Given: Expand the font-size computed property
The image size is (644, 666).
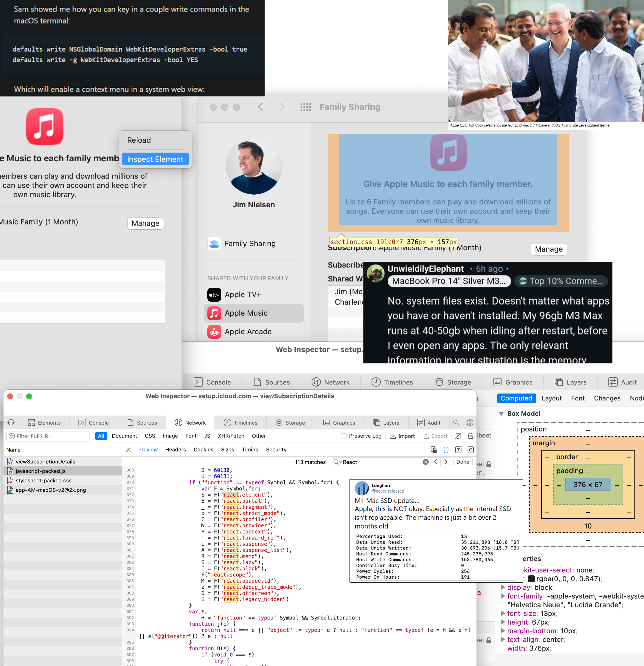Looking at the screenshot, I should [x=503, y=613].
